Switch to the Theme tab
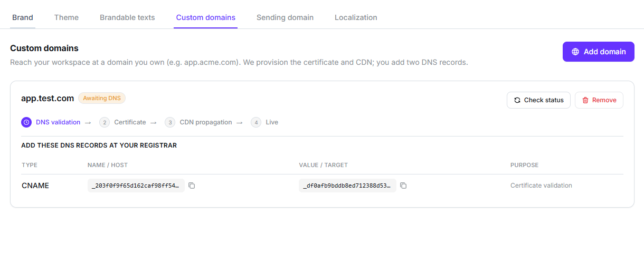This screenshot has height=273, width=644. coord(67,17)
